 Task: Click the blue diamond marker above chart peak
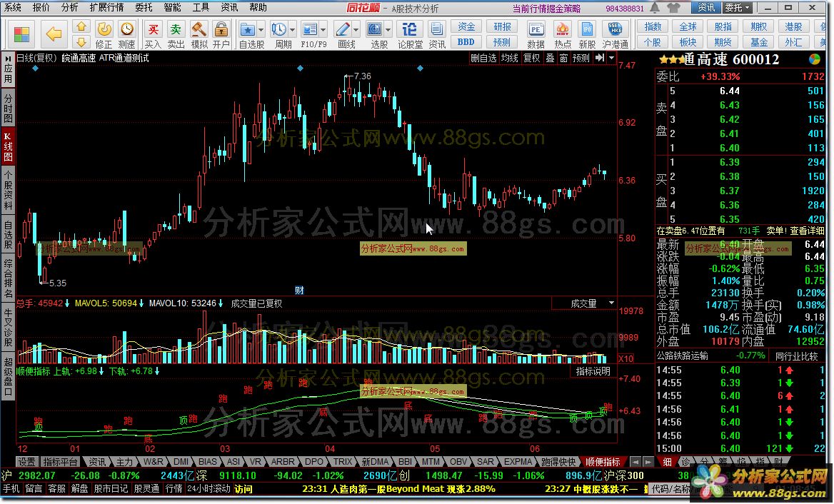coord(301,68)
